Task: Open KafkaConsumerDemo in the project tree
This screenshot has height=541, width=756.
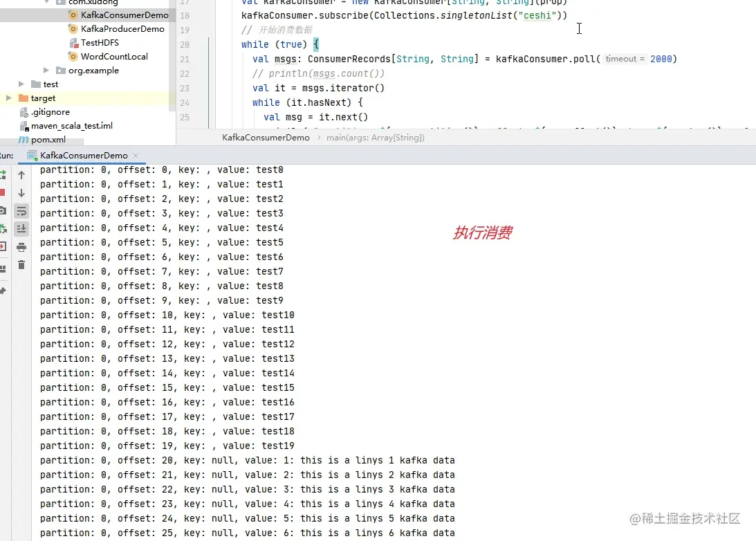Action: pos(125,15)
